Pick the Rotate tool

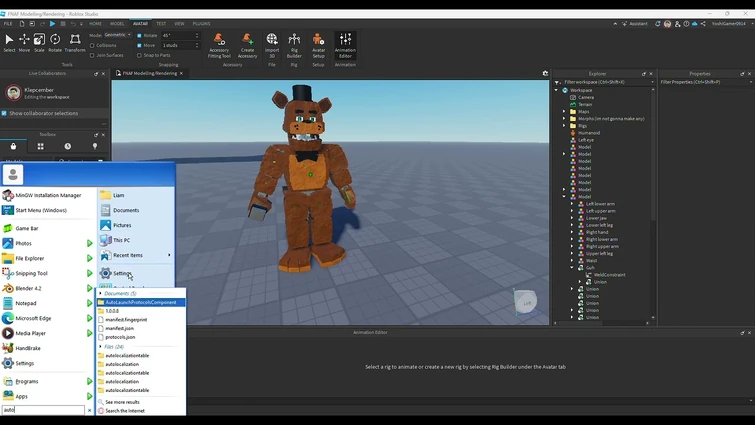point(55,42)
